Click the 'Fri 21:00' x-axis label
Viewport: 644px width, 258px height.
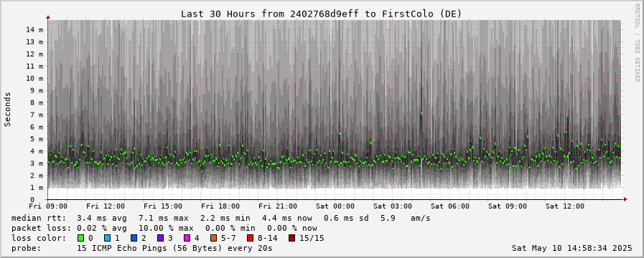point(278,206)
